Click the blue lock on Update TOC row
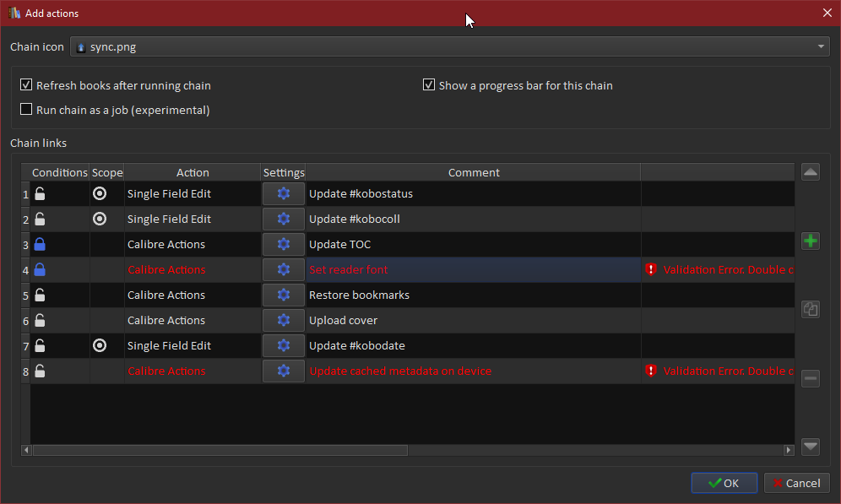The width and height of the screenshot is (841, 504). click(40, 245)
